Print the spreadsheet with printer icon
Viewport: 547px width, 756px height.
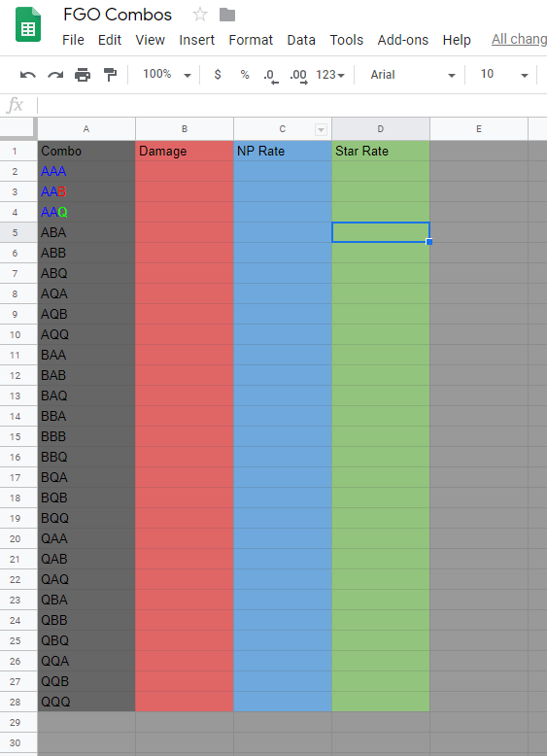click(83, 75)
